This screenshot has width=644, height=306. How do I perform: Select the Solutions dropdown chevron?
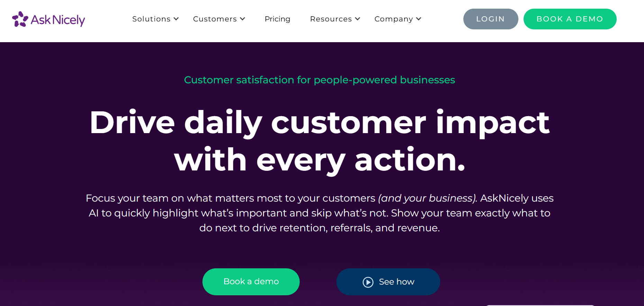click(176, 19)
